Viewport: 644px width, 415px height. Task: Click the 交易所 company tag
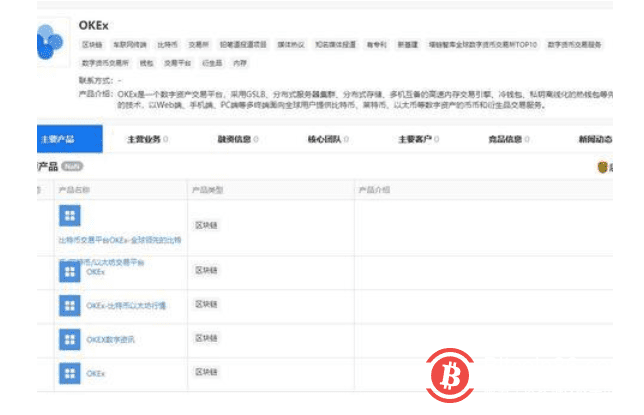click(198, 44)
